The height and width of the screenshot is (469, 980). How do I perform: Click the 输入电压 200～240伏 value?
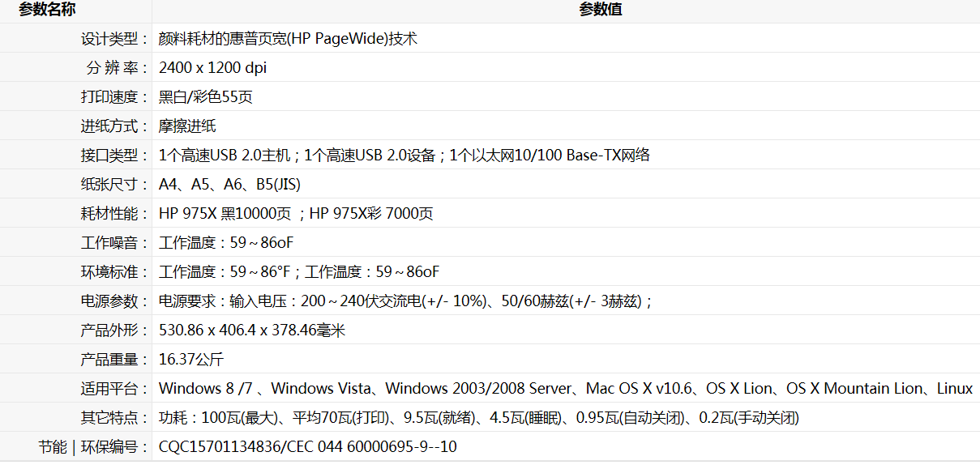click(x=405, y=301)
